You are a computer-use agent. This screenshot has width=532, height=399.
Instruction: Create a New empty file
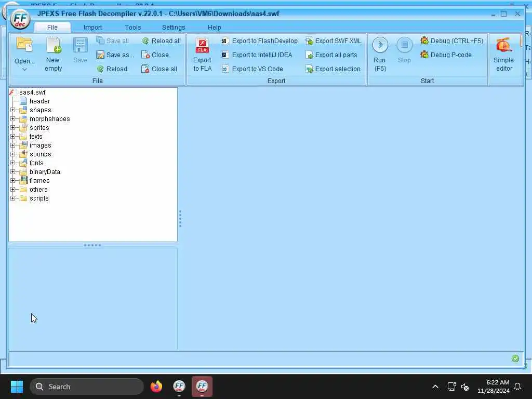[54, 54]
